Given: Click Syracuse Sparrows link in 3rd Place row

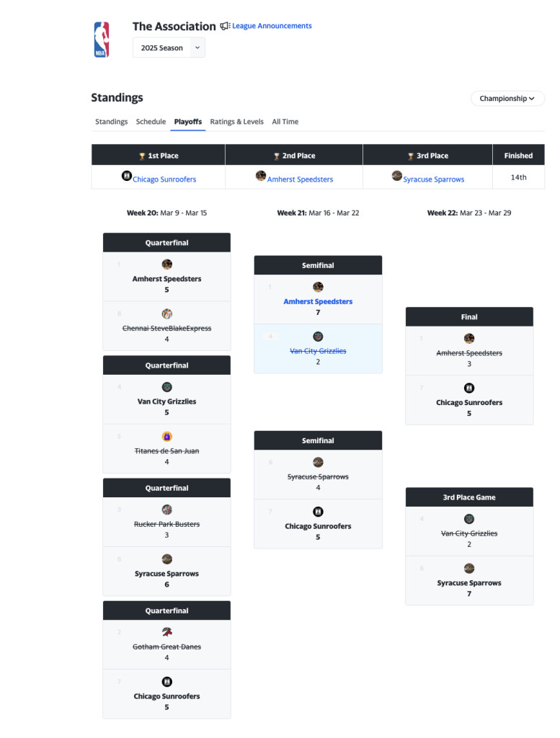Looking at the screenshot, I should (x=433, y=179).
